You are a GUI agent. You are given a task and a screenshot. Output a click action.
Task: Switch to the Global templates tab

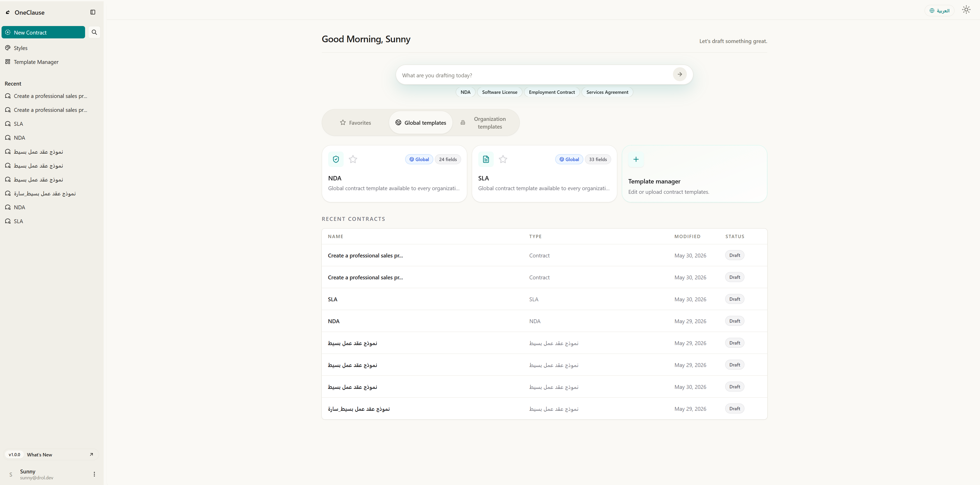420,122
